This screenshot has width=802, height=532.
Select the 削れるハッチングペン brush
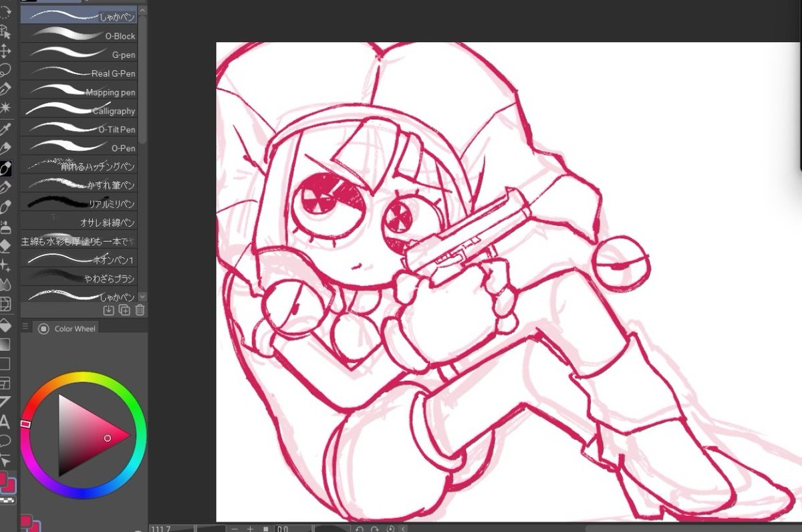pyautogui.click(x=79, y=164)
